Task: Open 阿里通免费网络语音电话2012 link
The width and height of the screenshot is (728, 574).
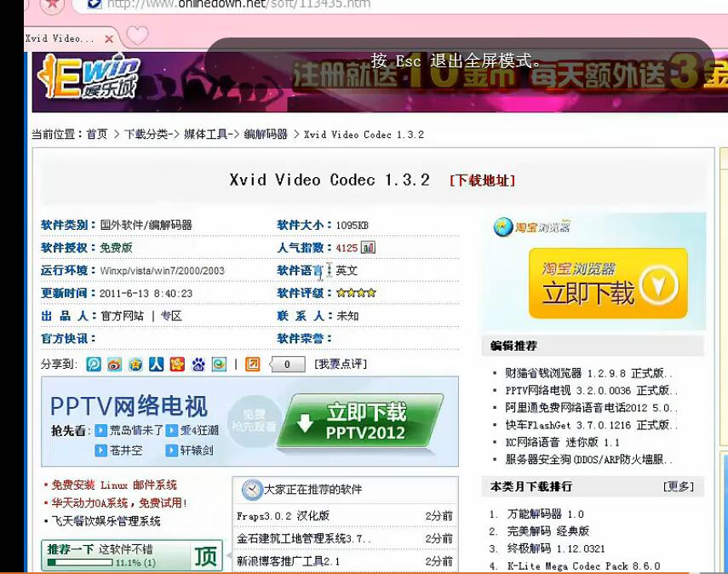Action: click(591, 408)
